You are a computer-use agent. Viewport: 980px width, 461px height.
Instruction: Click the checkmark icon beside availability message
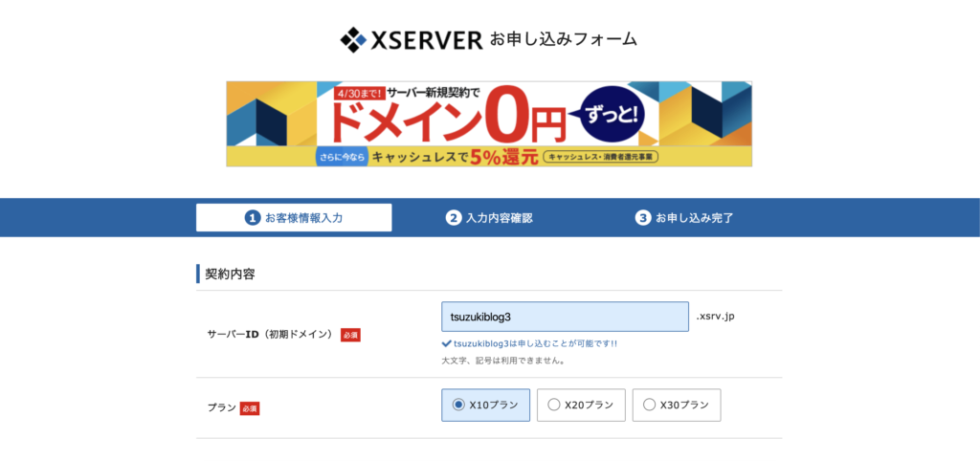point(446,343)
